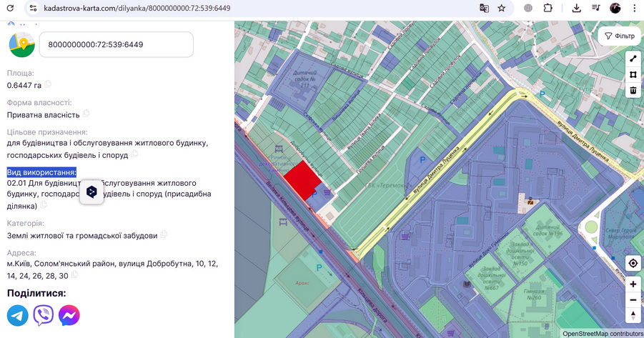
Task: Copy the parcel address text
Action: (75, 275)
